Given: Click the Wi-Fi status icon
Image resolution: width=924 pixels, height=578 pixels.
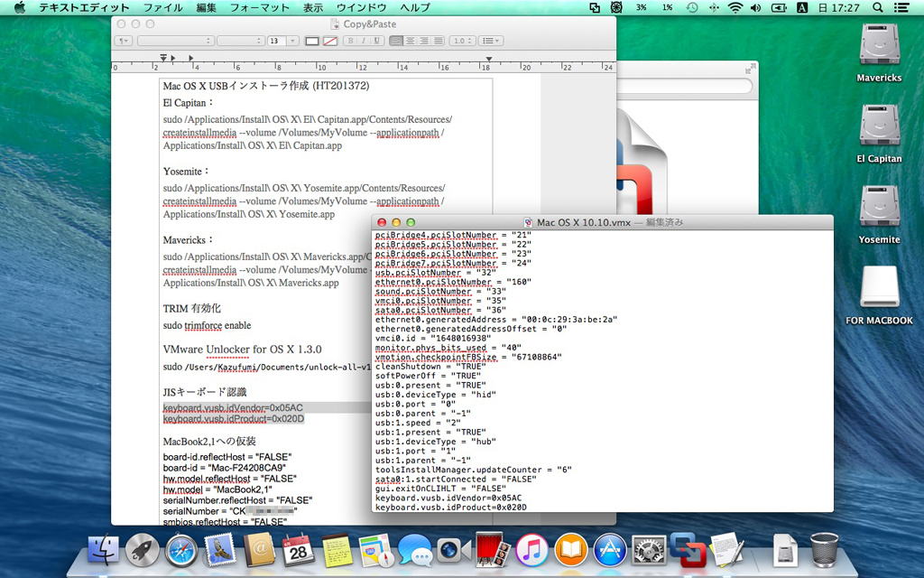Looking at the screenshot, I should (735, 7).
